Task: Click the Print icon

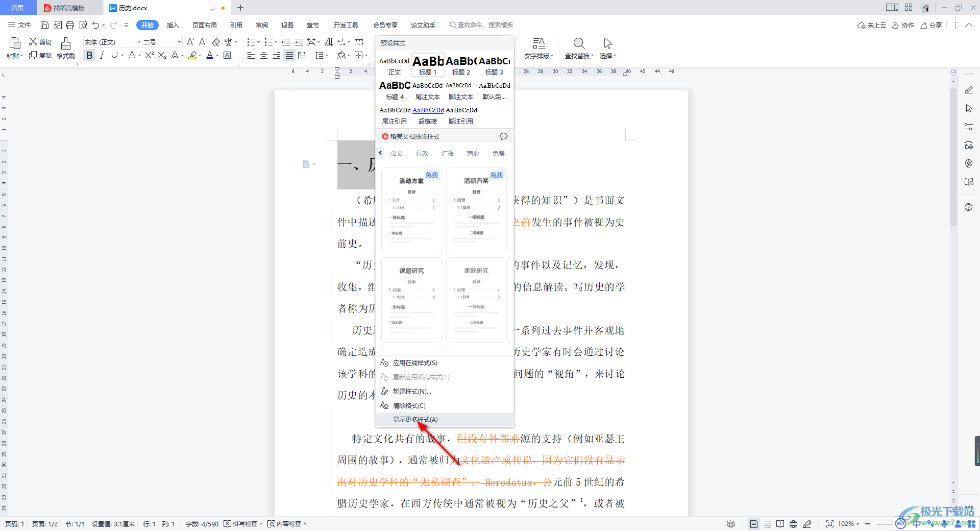Action: coord(70,25)
